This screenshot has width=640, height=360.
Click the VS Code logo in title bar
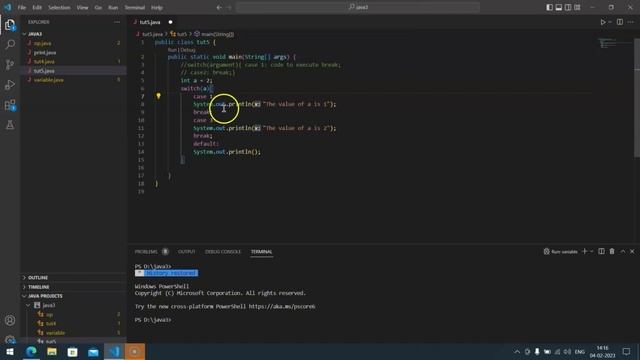click(x=7, y=7)
